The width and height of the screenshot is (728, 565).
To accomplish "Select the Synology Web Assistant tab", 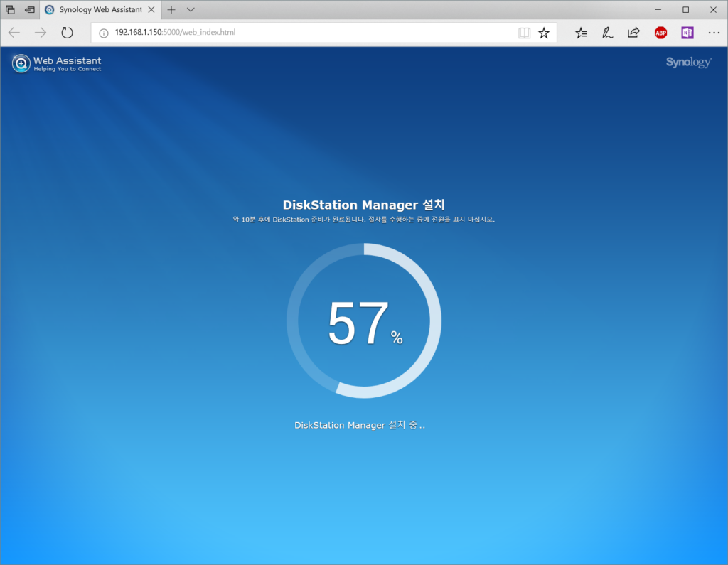I will click(100, 10).
